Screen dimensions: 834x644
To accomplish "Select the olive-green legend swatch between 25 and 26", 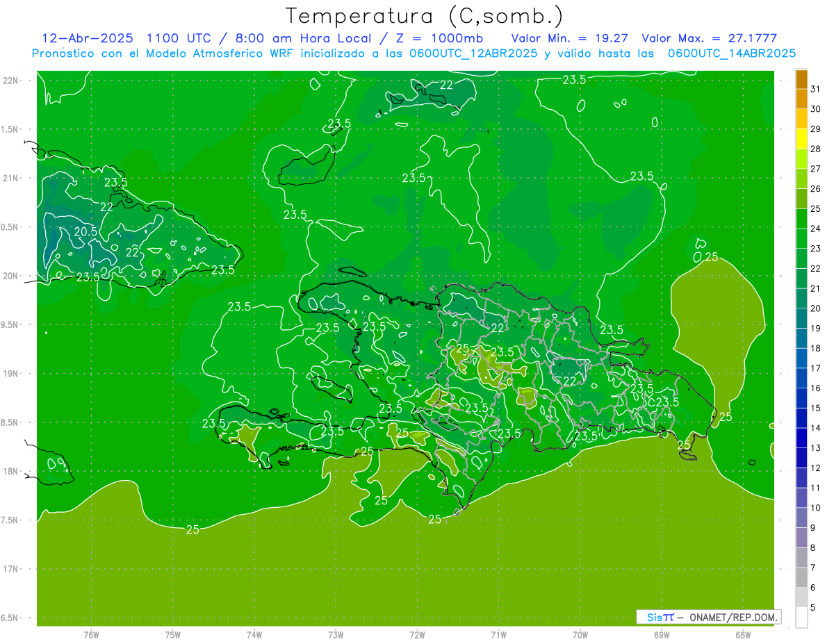I will 801,199.
